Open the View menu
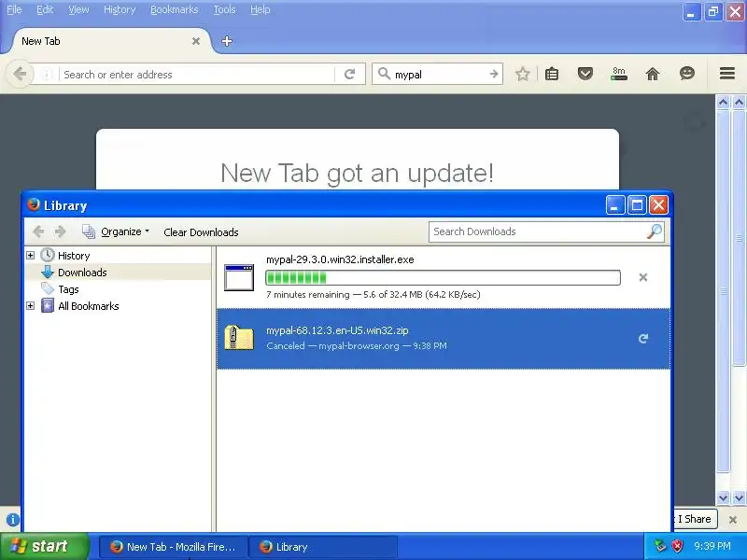The width and height of the screenshot is (747, 560). tap(78, 9)
